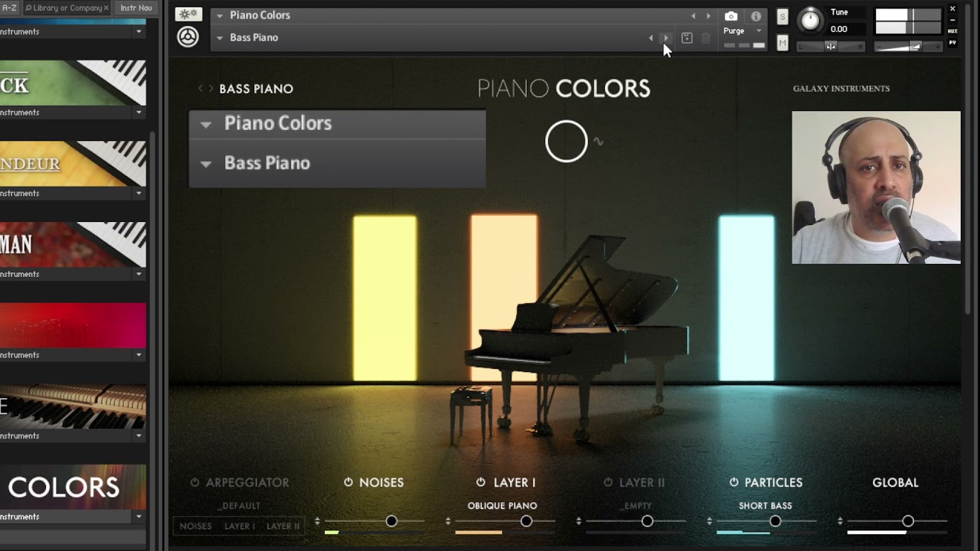980x551 pixels.
Task: Click the Noises slider stepper arrows
Action: point(317,522)
